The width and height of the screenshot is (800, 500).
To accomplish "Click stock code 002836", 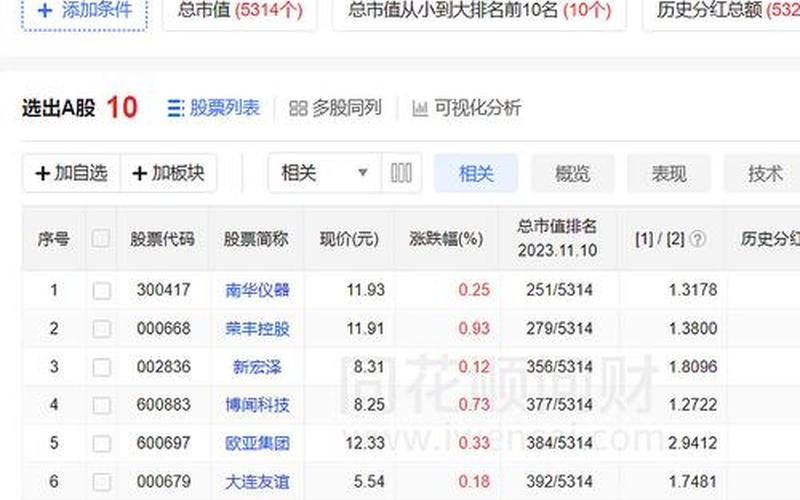I will [163, 366].
